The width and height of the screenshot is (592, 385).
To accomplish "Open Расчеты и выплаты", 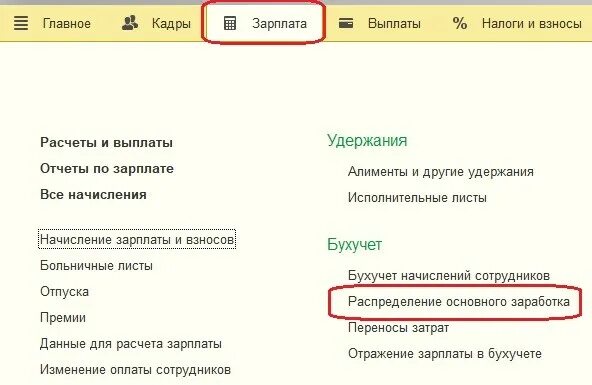I will [106, 143].
